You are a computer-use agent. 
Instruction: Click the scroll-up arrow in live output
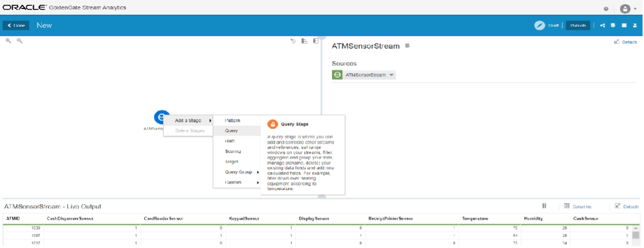point(636,228)
